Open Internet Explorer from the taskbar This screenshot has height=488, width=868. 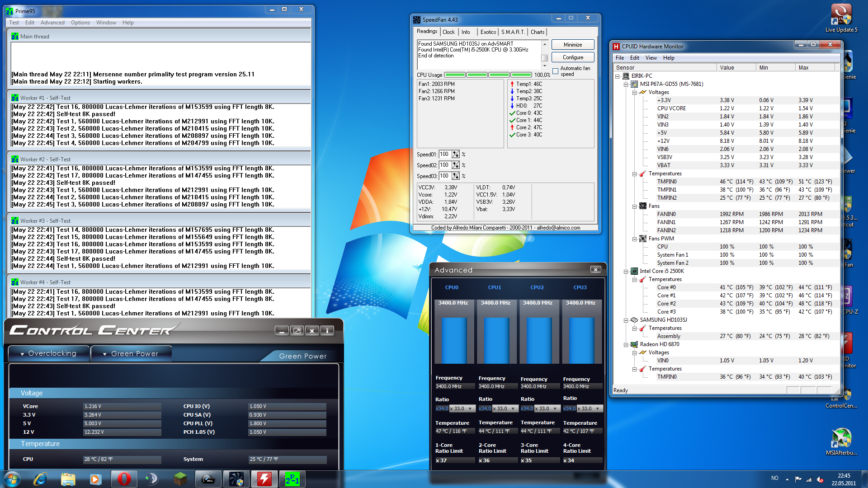tap(40, 479)
